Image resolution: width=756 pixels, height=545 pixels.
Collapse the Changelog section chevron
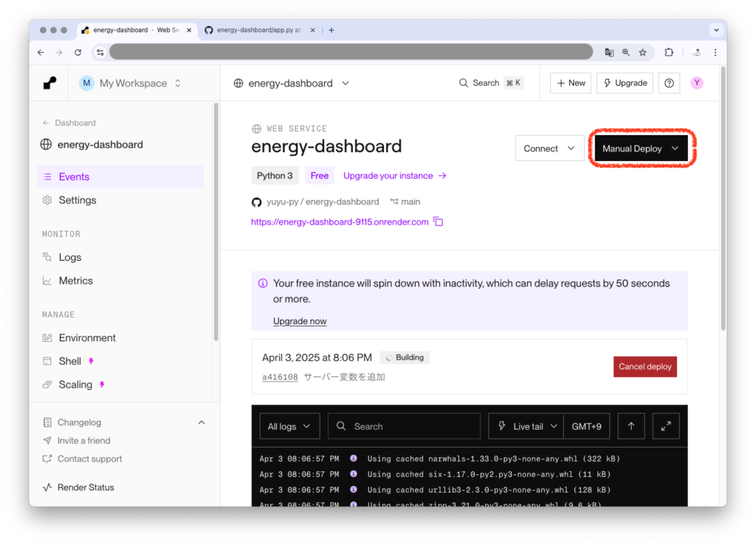point(202,422)
